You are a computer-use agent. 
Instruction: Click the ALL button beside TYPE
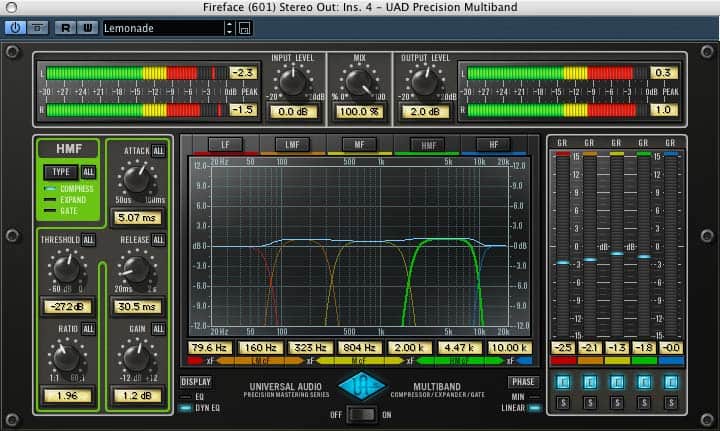88,172
